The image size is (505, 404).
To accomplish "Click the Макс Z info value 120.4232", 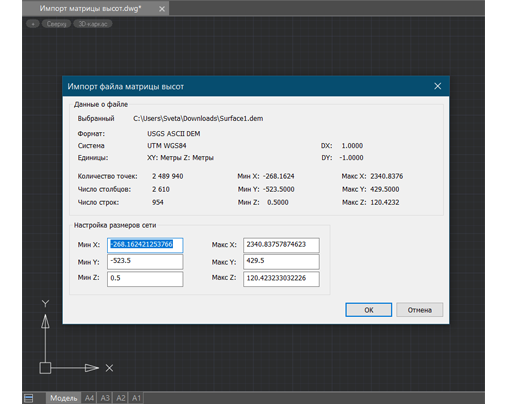I will coord(385,202).
